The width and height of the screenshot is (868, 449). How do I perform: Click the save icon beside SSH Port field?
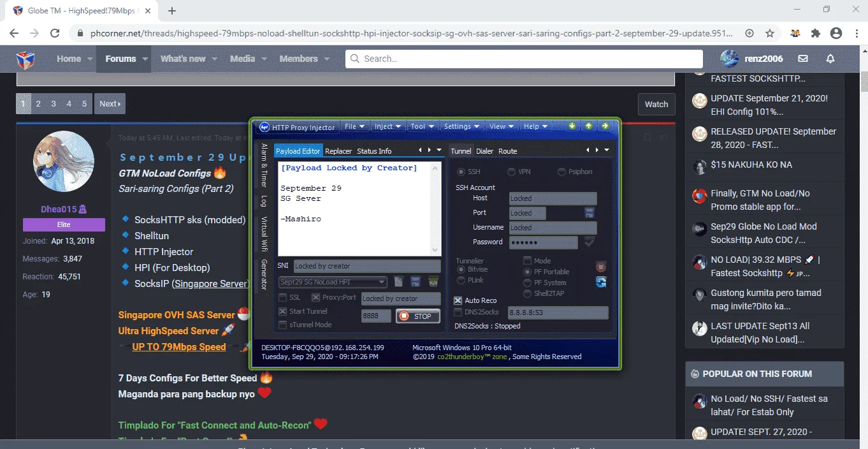(x=590, y=212)
